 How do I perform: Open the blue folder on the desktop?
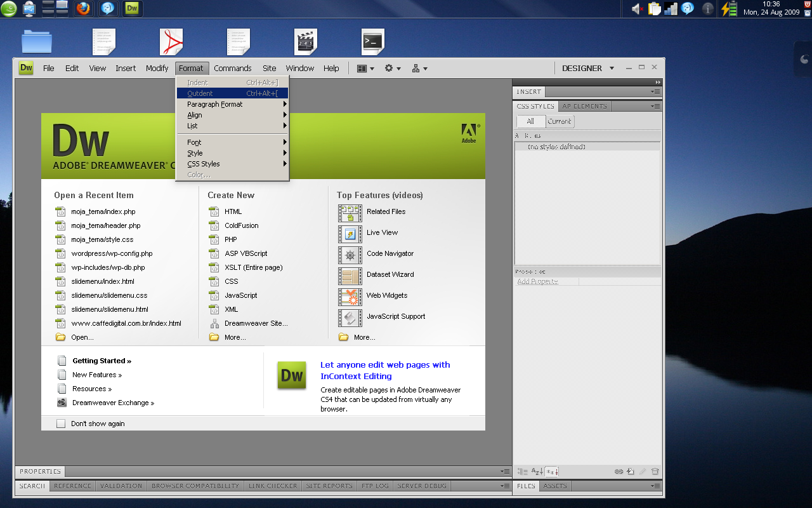(37, 42)
